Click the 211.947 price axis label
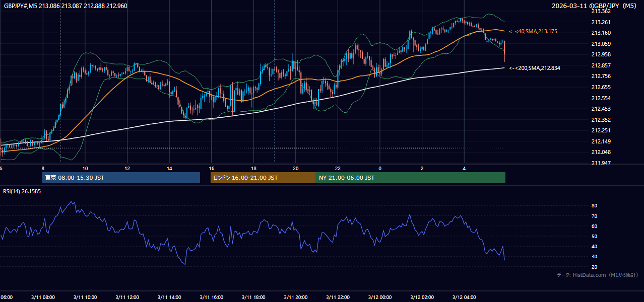The height and width of the screenshot is (302, 644). click(601, 163)
